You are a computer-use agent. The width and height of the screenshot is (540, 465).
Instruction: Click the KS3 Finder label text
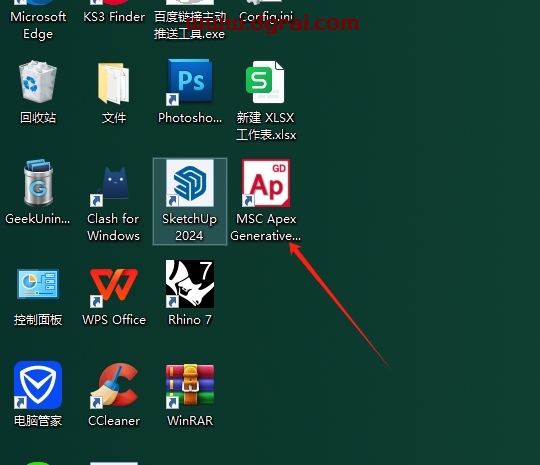point(114,17)
